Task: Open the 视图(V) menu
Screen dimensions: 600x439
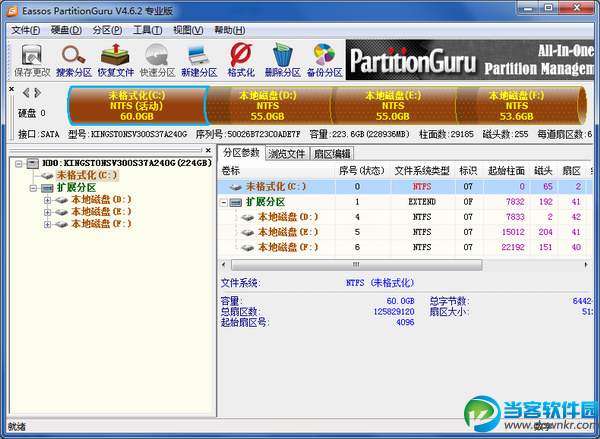Action: [x=188, y=30]
